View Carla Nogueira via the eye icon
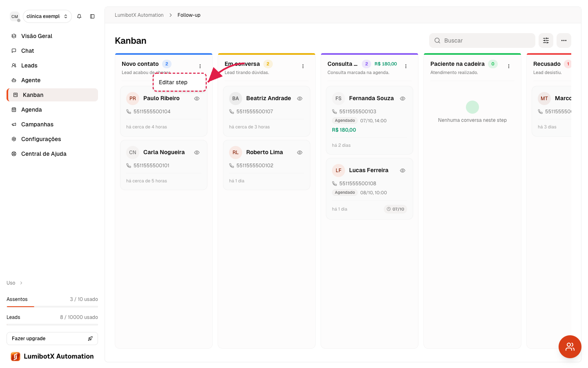Viewport: 588px width, 368px height. click(197, 153)
